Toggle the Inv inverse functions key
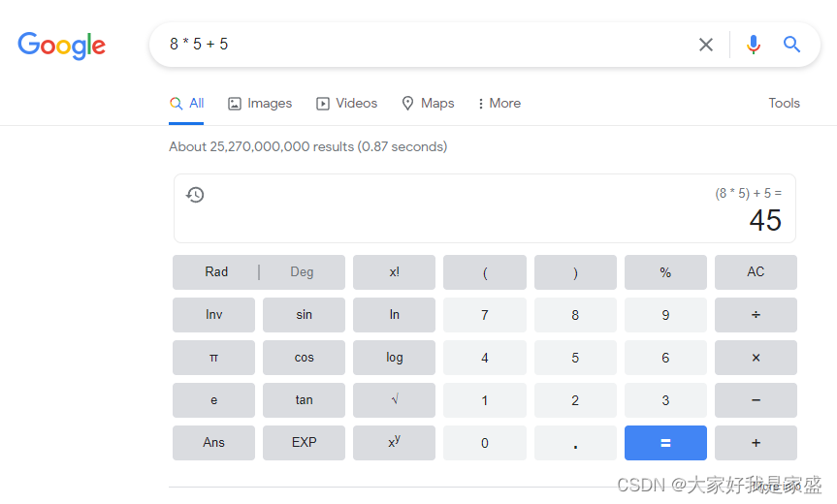 (x=213, y=315)
